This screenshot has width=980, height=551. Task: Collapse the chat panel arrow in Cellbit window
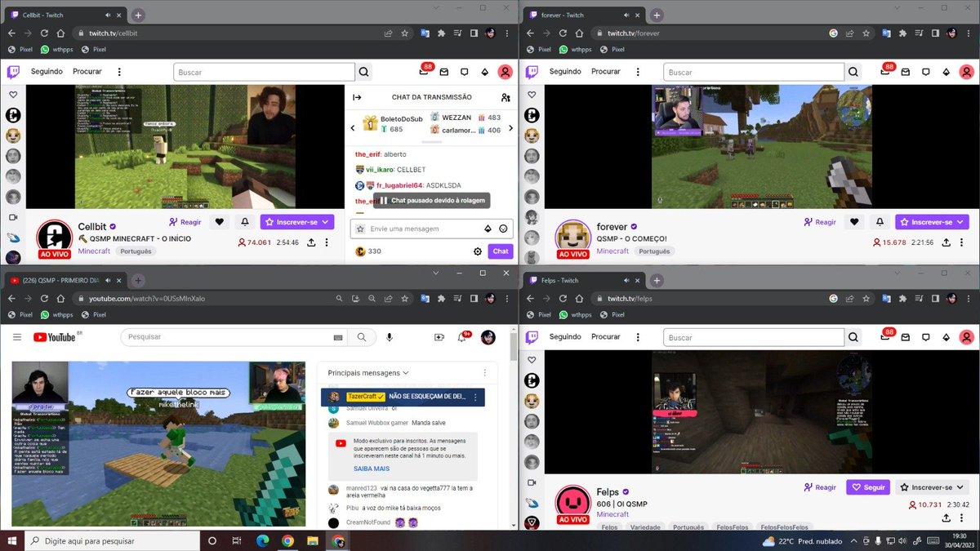[x=357, y=97]
